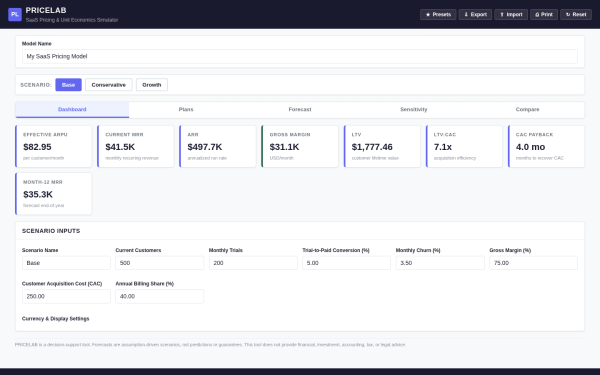
Task: Switch to the Growth scenario
Action: click(152, 85)
